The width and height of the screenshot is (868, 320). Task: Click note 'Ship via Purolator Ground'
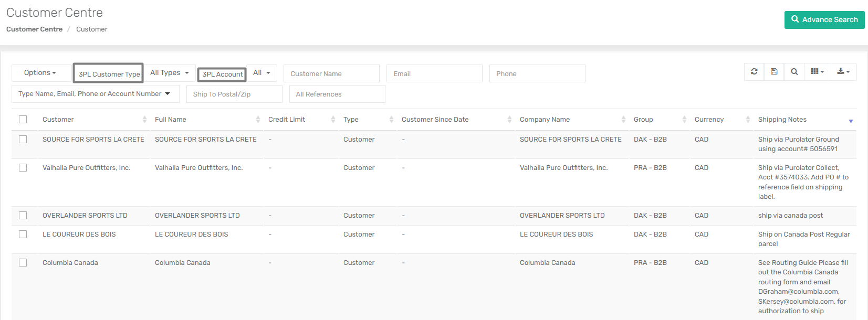pos(799,144)
